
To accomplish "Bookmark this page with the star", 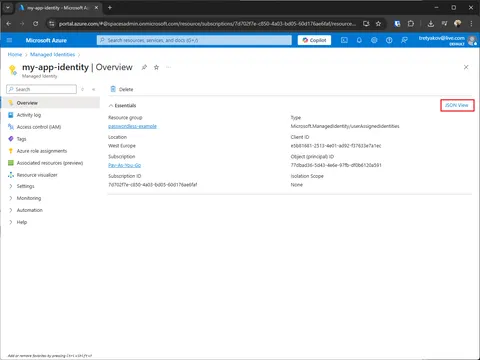I will click(x=378, y=24).
